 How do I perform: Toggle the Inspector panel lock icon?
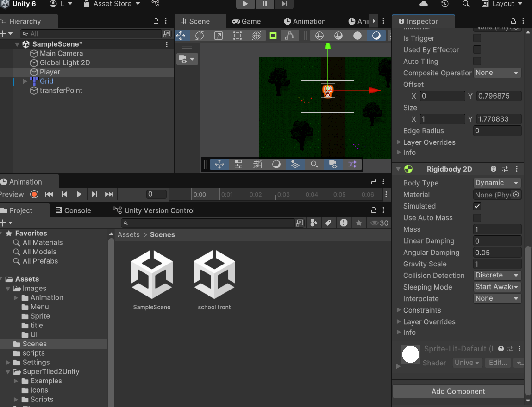point(513,21)
